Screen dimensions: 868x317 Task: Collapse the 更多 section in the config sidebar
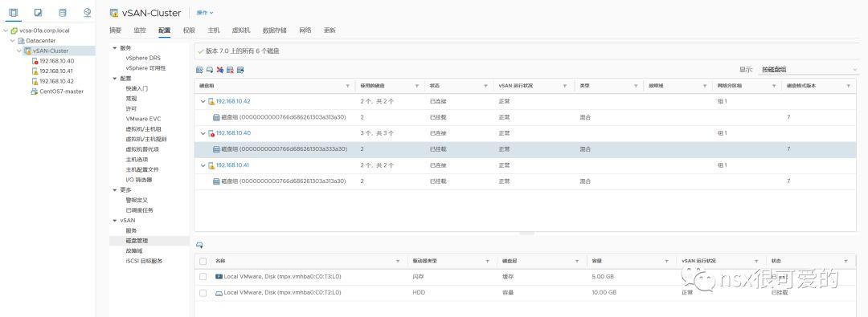[115, 189]
